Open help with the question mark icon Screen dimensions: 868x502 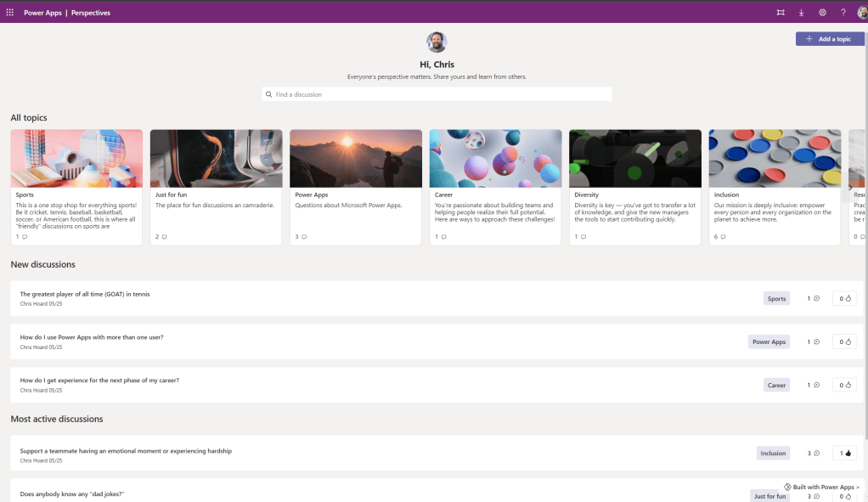(843, 13)
